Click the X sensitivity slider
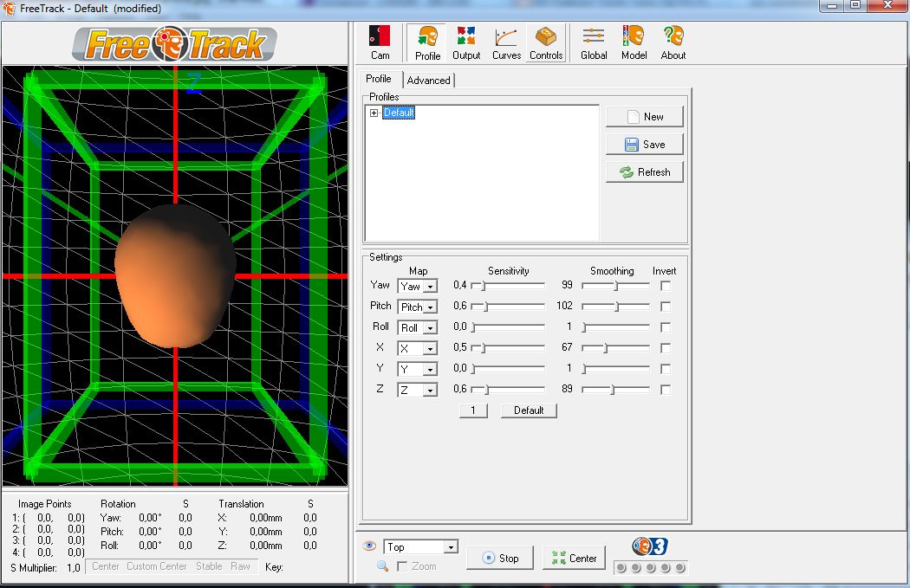 (x=508, y=347)
